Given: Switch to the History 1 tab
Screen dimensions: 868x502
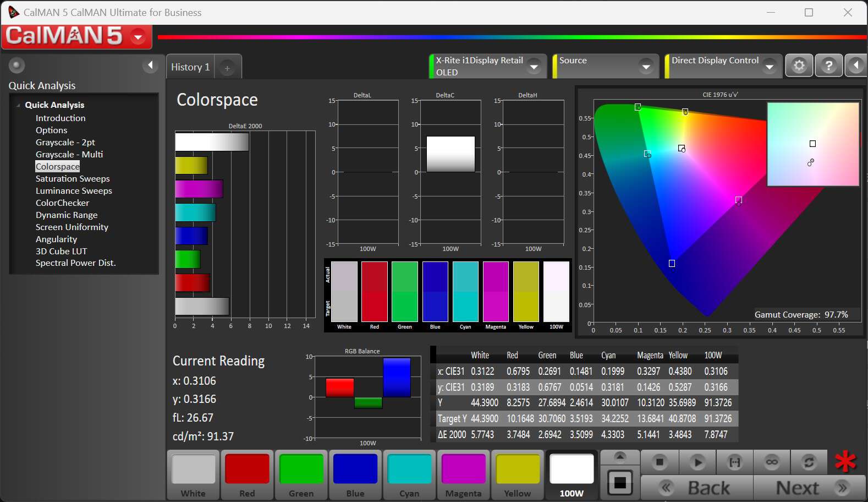Looking at the screenshot, I should 190,67.
